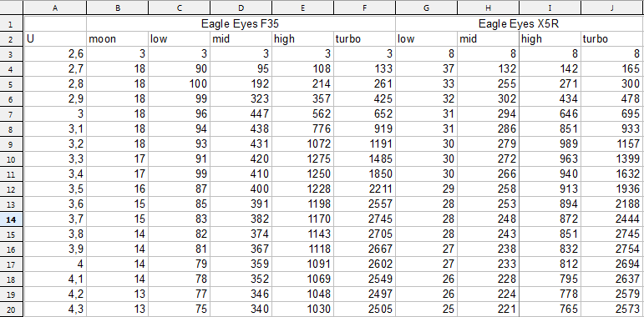
Task: Select 'low' cell in column G
Action: click(426, 39)
